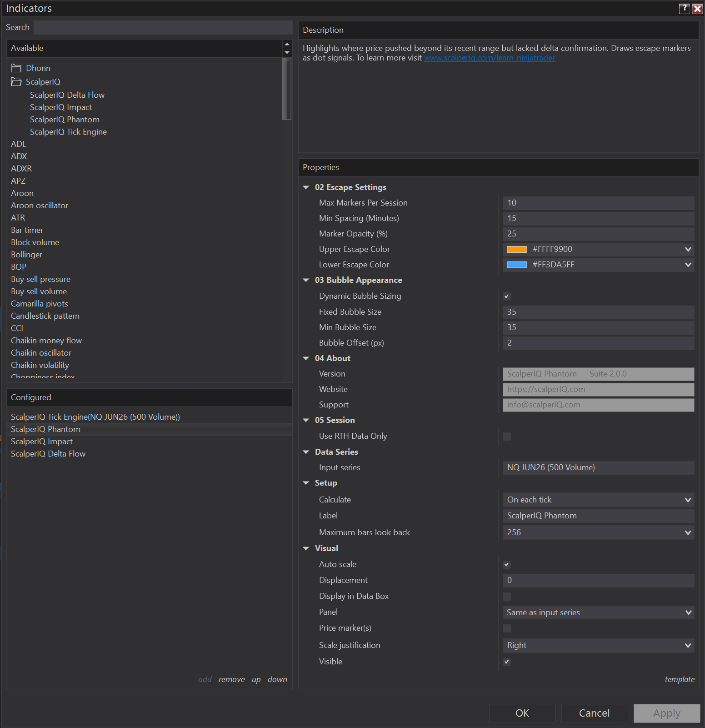
Task: Edit the Max Markers Per Session value
Action: pos(598,203)
